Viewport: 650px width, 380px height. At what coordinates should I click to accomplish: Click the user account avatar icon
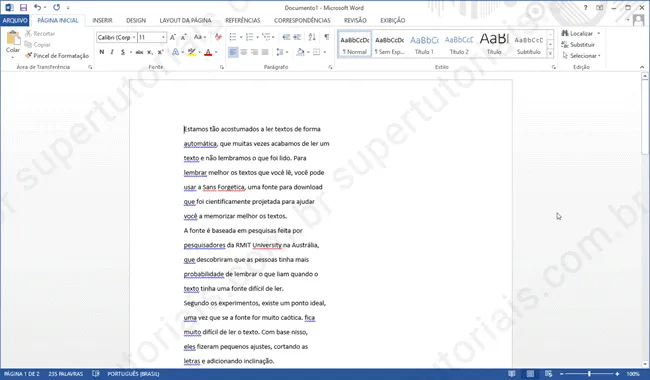pyautogui.click(x=639, y=20)
